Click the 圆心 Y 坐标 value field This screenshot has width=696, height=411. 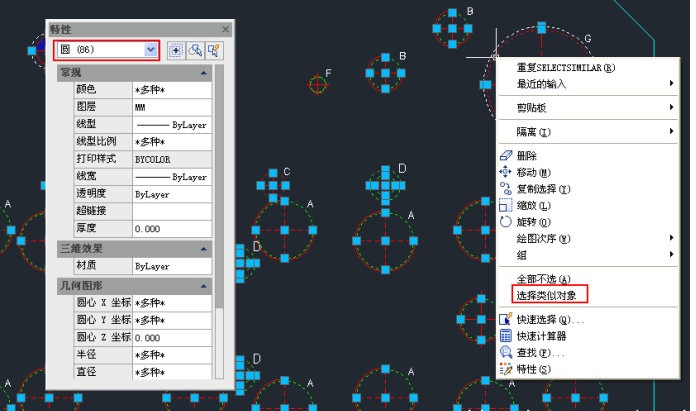coord(172,320)
